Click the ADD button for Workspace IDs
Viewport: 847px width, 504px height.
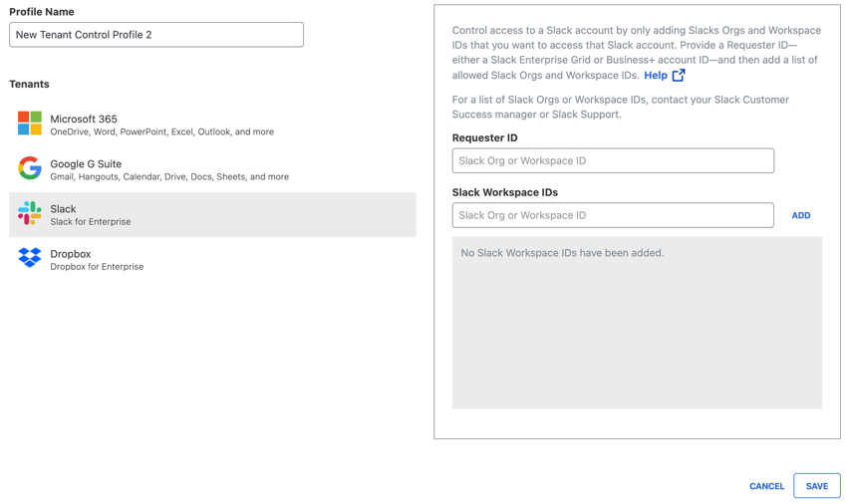pyautogui.click(x=800, y=215)
